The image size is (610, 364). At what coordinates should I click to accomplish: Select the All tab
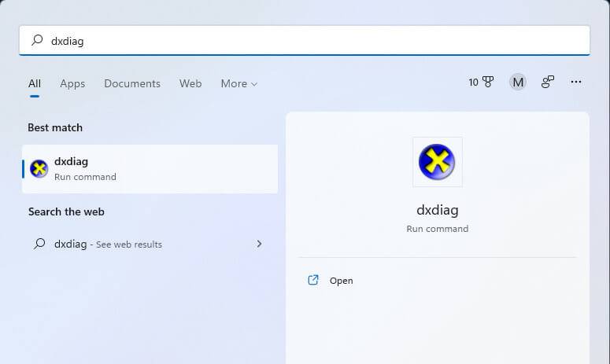(x=34, y=83)
